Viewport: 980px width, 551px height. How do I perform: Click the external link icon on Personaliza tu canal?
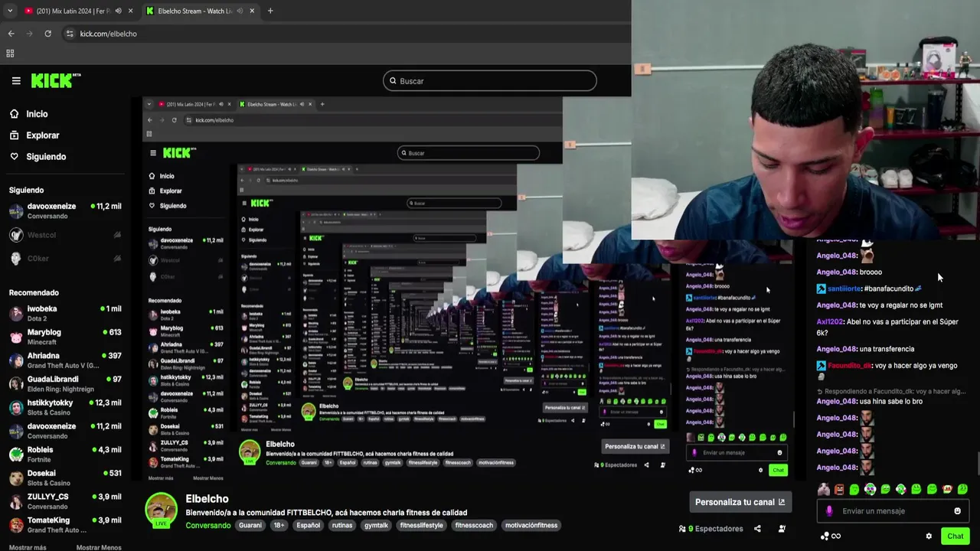click(782, 502)
